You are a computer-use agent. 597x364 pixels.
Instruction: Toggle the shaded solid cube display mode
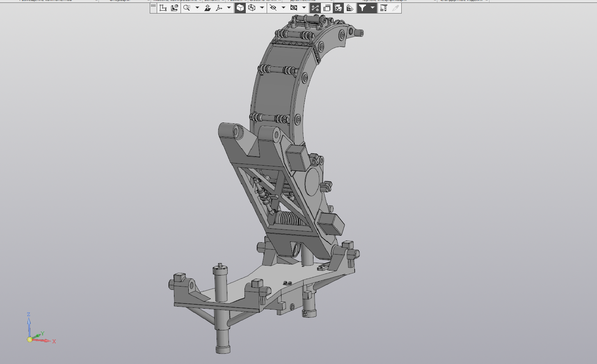[240, 8]
